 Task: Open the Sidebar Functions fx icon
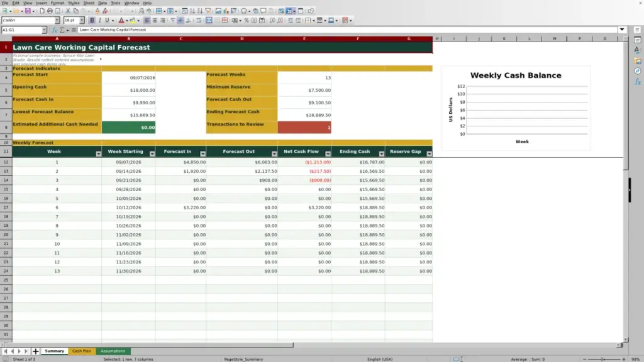pyautogui.click(x=638, y=82)
